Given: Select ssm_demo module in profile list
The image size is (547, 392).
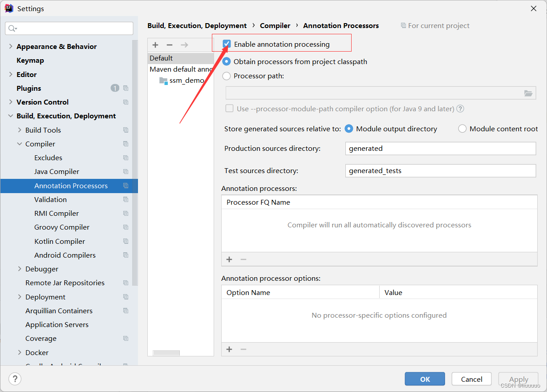Looking at the screenshot, I should coord(186,81).
